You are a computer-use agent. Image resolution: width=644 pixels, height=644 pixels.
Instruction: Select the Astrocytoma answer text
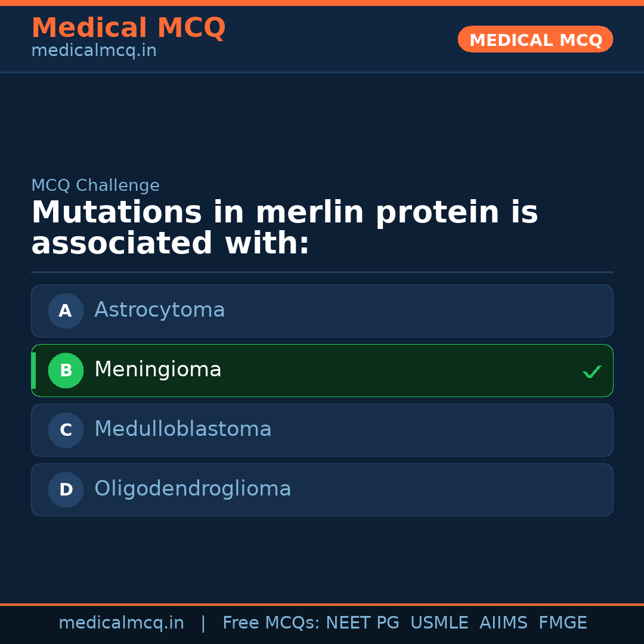click(x=159, y=310)
